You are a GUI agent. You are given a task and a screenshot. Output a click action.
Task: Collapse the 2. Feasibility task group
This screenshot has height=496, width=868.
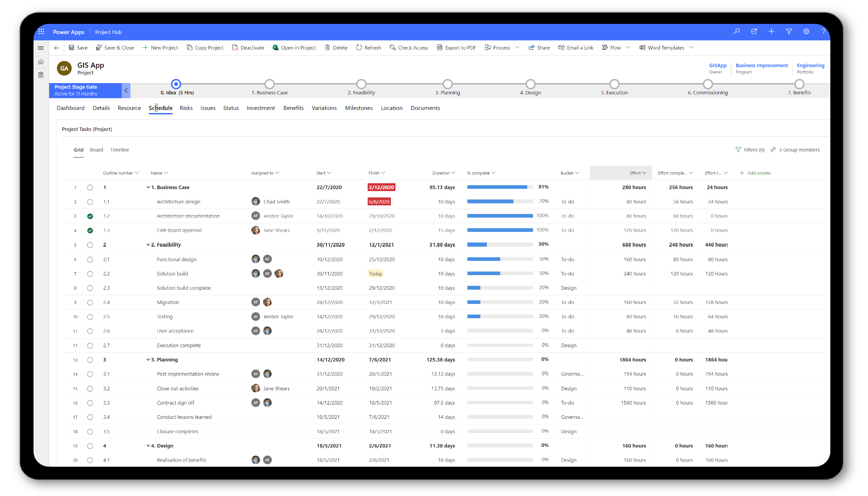147,244
